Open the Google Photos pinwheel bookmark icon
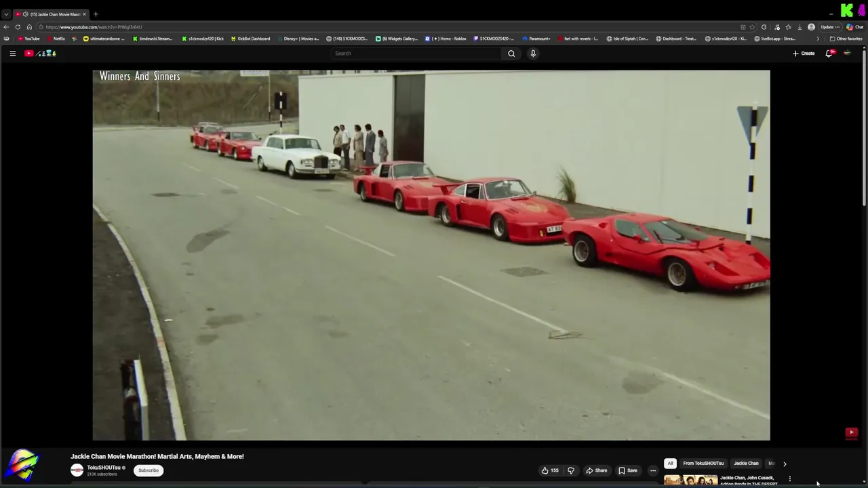Viewport: 868px width, 488px height. 74,39
